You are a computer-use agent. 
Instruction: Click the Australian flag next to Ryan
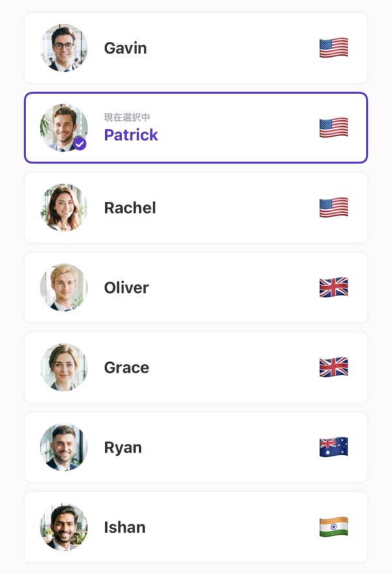[333, 447]
